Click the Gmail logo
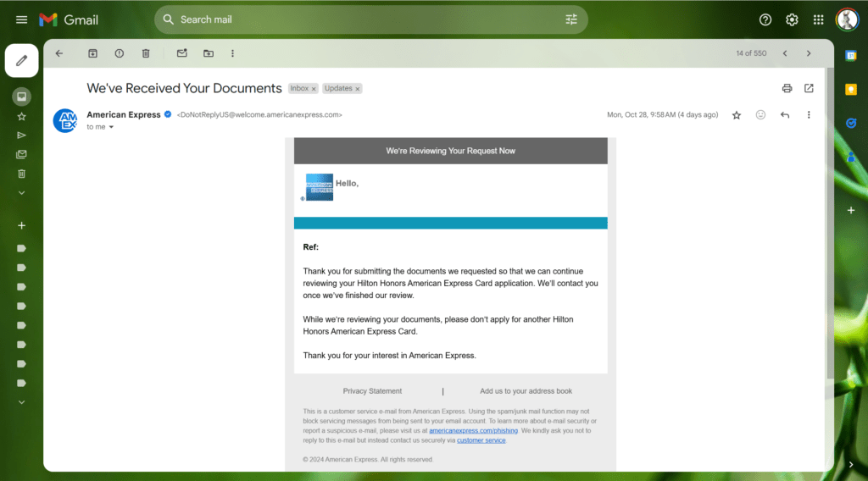 click(x=69, y=20)
